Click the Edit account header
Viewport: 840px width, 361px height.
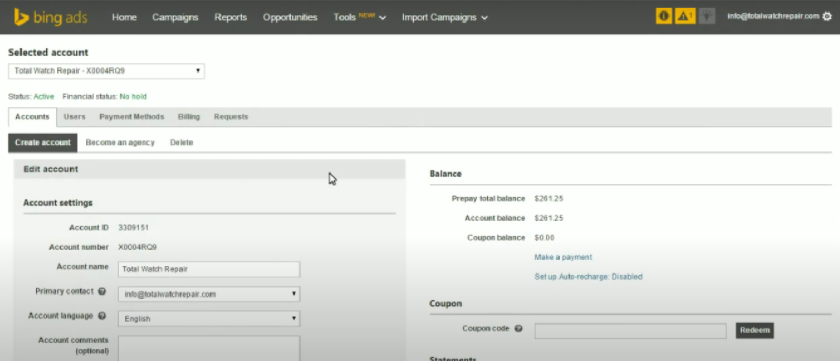point(209,169)
